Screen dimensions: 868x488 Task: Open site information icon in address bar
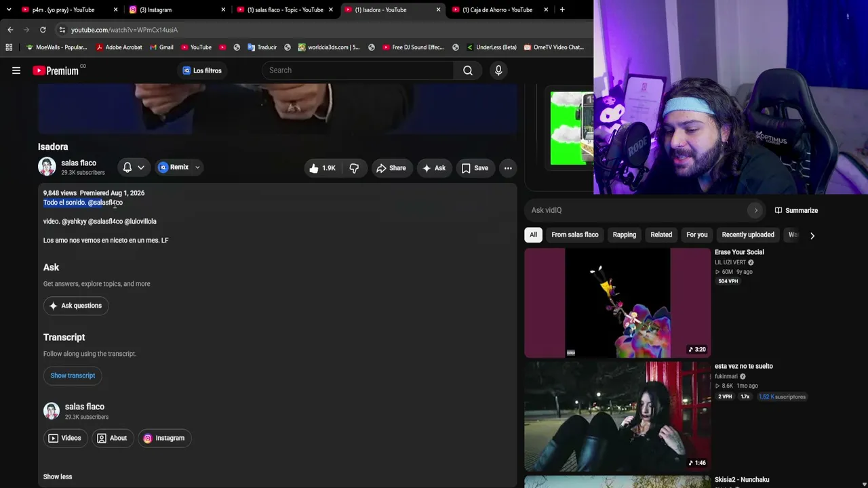coord(62,30)
